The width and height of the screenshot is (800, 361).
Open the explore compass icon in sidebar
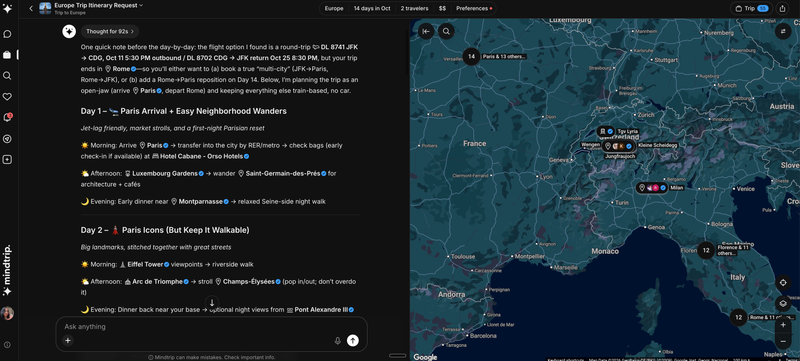[x=7, y=139]
